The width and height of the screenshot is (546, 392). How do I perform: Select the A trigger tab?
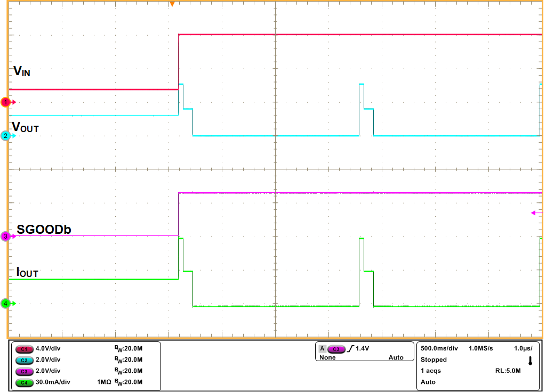(323, 349)
